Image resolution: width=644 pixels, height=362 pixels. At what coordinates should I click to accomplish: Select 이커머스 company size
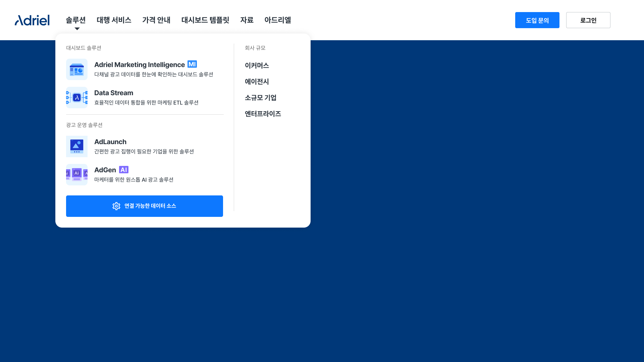click(x=257, y=66)
